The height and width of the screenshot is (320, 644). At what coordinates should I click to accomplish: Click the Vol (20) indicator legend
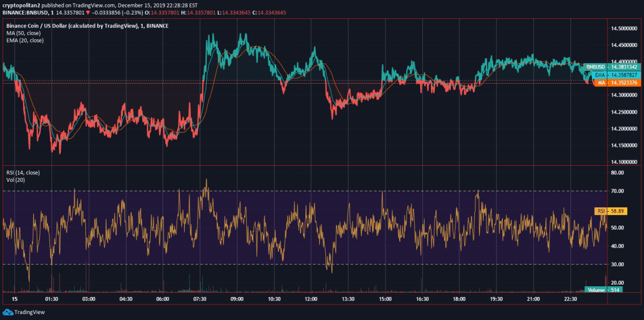coord(15,180)
